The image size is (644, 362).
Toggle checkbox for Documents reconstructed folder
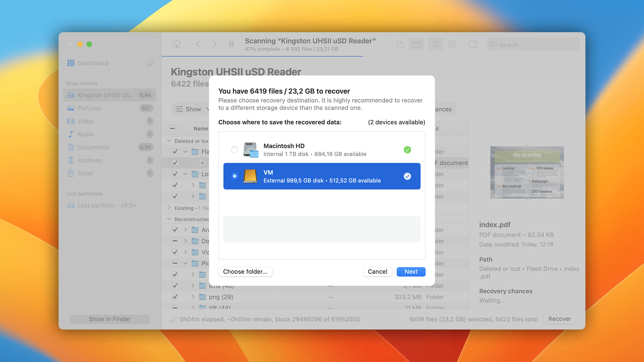(175, 241)
